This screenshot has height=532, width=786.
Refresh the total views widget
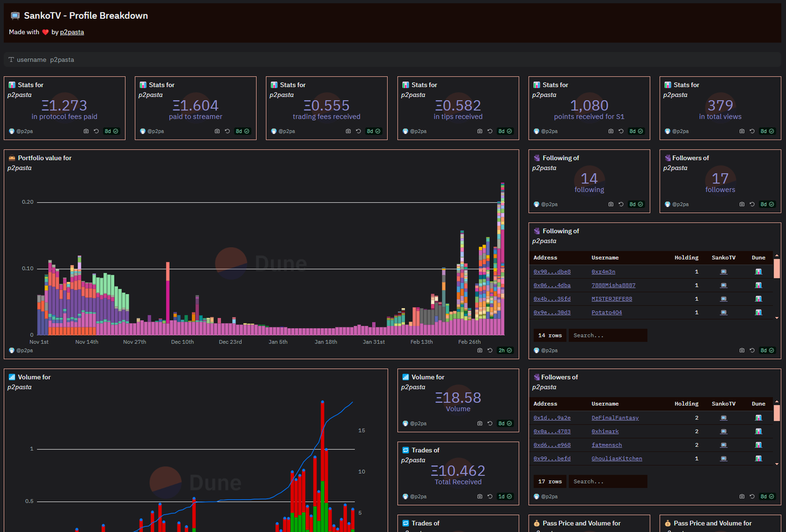[752, 131]
